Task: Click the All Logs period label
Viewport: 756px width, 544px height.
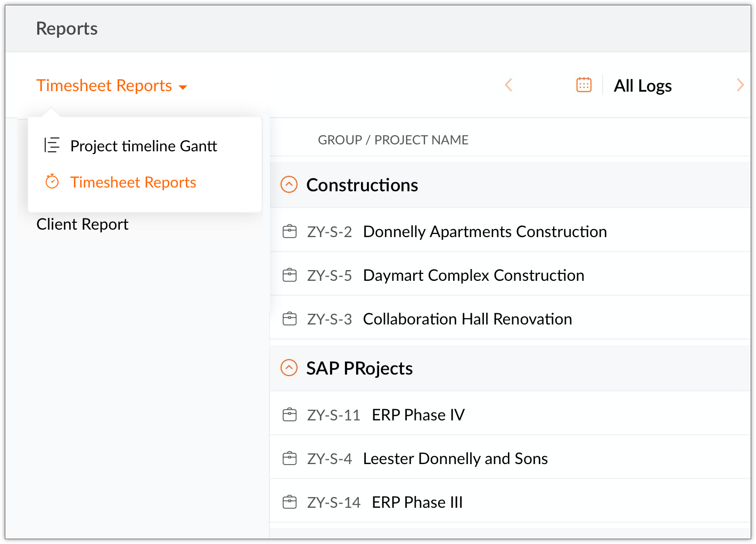Action: coord(643,86)
